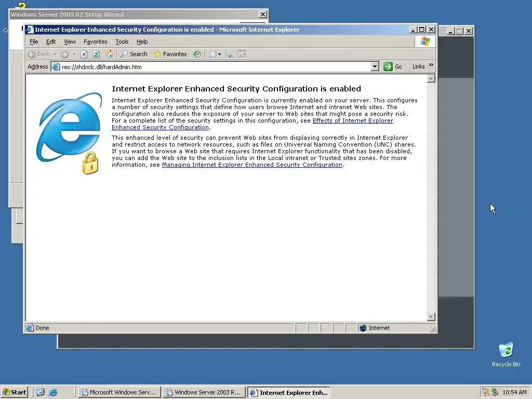Viewport: 532px width, 399px height.
Task: Click the page icon in Address bar
Action: point(56,67)
